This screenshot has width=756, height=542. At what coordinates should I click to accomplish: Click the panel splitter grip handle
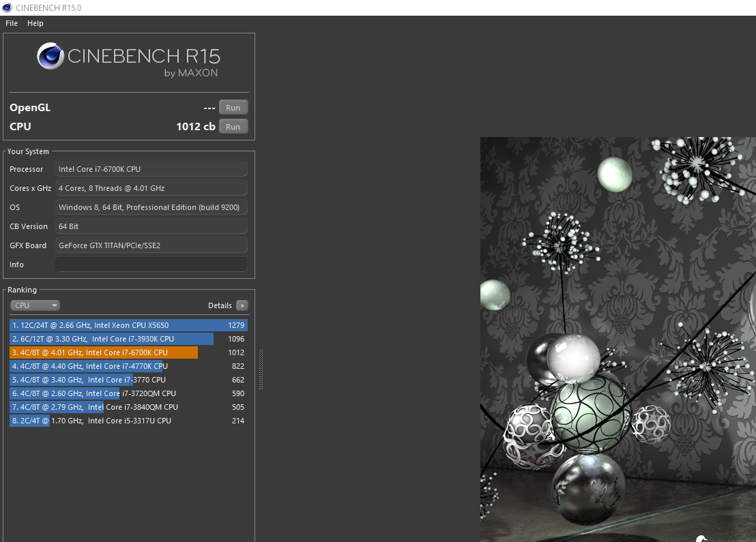pyautogui.click(x=261, y=369)
